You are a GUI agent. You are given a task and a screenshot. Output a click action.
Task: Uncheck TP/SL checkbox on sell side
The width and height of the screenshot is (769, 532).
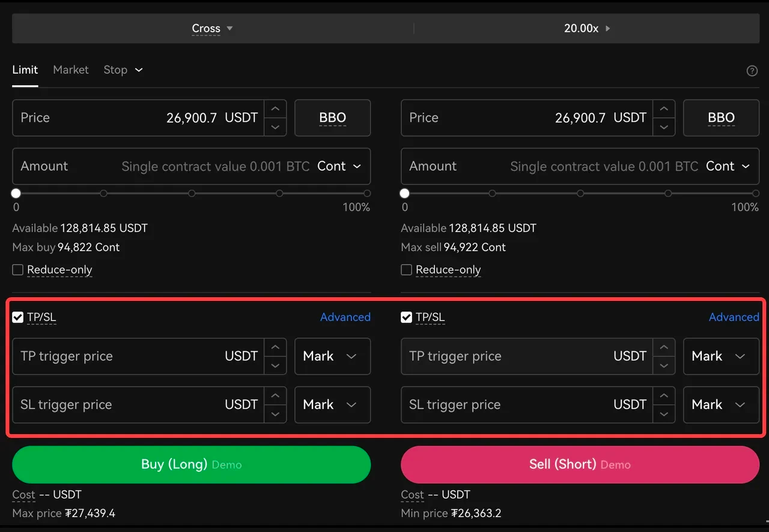click(407, 317)
